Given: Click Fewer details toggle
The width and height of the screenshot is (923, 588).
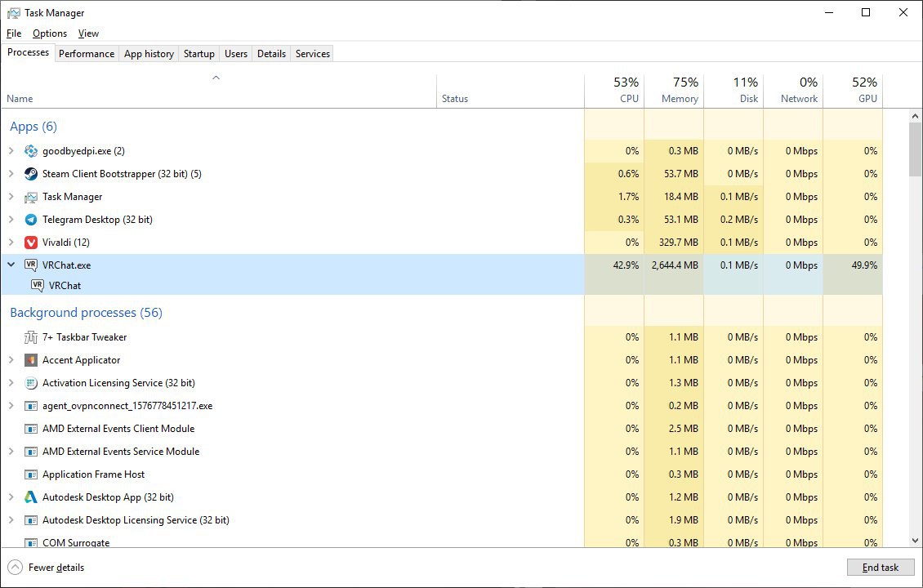Looking at the screenshot, I should point(46,568).
